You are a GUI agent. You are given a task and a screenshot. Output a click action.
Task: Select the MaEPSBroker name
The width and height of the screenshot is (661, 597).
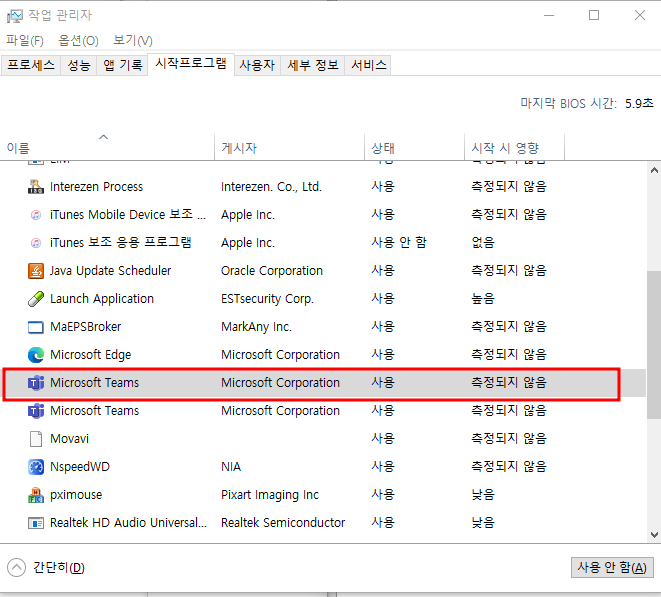click(86, 327)
